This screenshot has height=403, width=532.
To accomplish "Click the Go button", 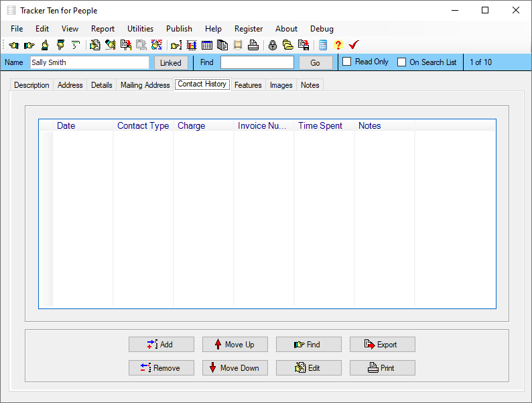I will tap(315, 63).
